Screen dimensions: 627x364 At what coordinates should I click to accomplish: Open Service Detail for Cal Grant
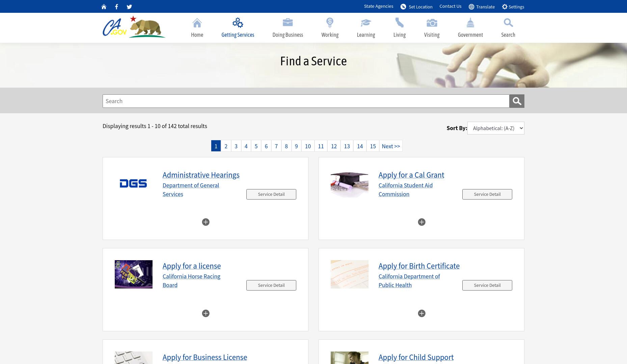point(487,194)
